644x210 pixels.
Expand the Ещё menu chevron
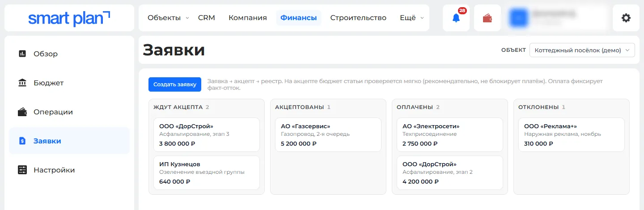click(422, 18)
